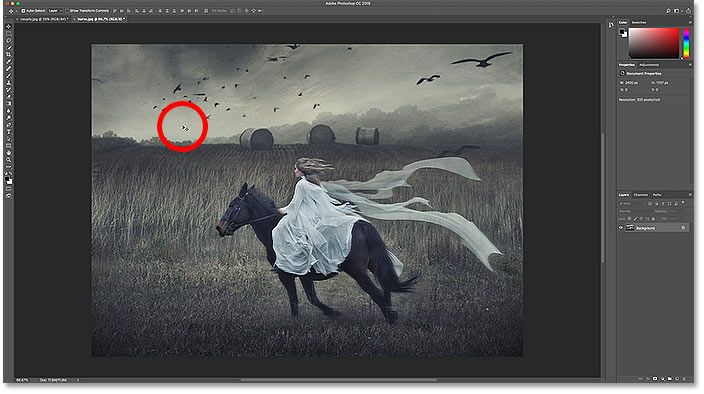Click the vertical scrollbar of the canvas

[x=603, y=197]
